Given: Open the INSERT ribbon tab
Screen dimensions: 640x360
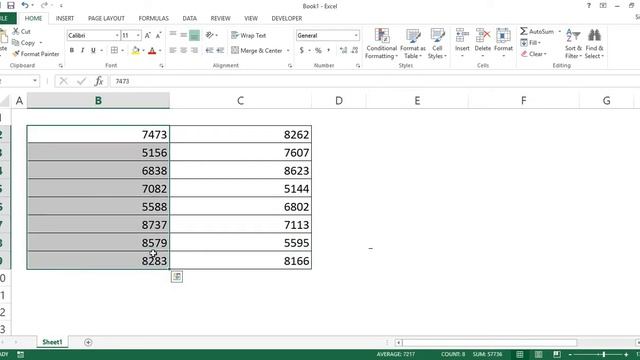Looking at the screenshot, I should click(x=65, y=18).
